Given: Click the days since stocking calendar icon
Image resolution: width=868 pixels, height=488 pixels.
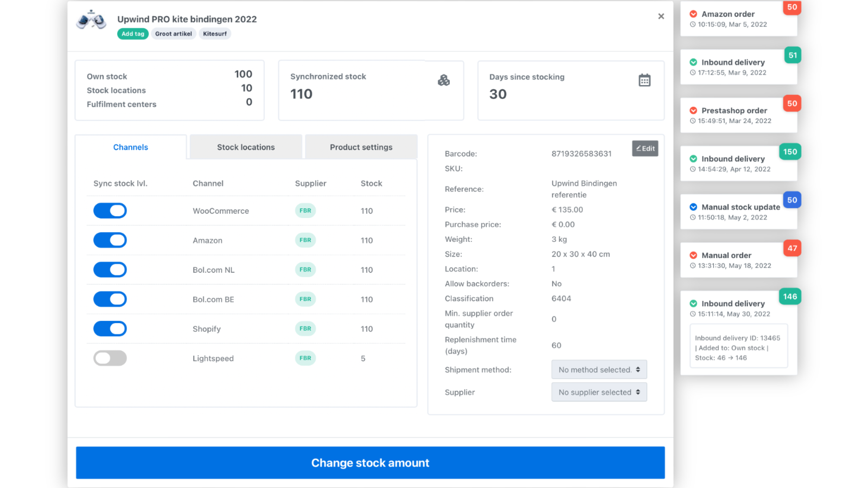Looking at the screenshot, I should coord(644,80).
